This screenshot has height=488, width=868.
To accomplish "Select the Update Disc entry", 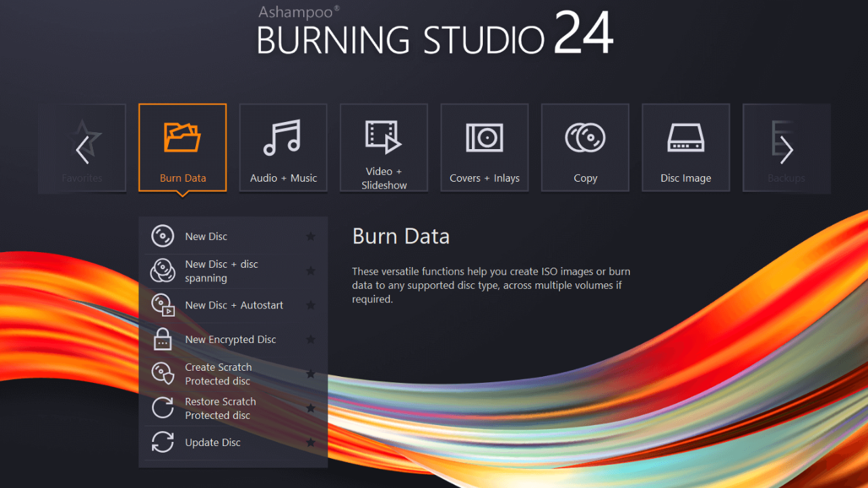I will pyautogui.click(x=233, y=443).
